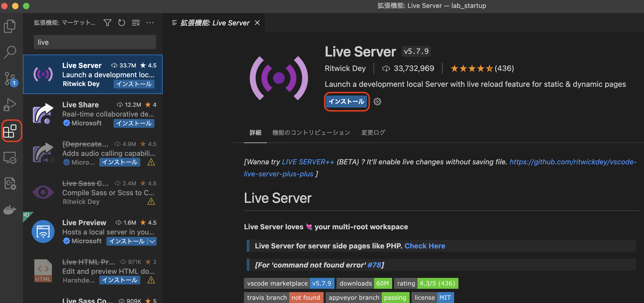644x303 pixels.
Task: Open the Docker view icon
Action: tap(10, 210)
